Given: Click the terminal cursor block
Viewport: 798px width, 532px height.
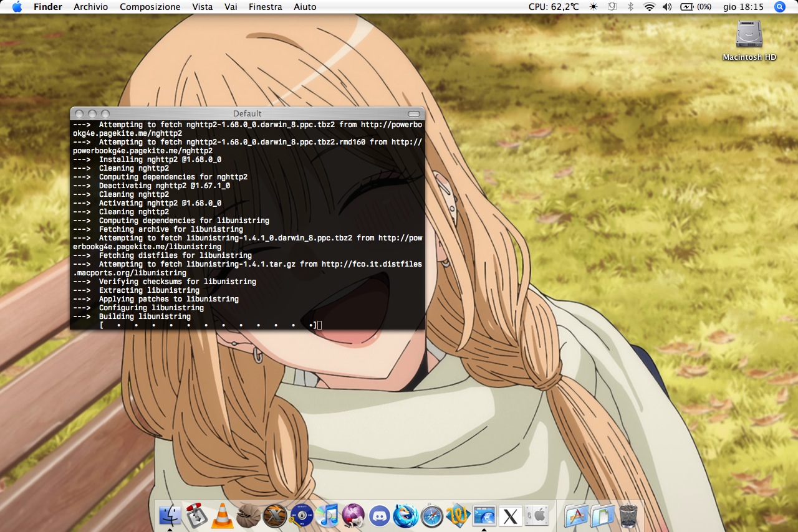Looking at the screenshot, I should point(319,325).
